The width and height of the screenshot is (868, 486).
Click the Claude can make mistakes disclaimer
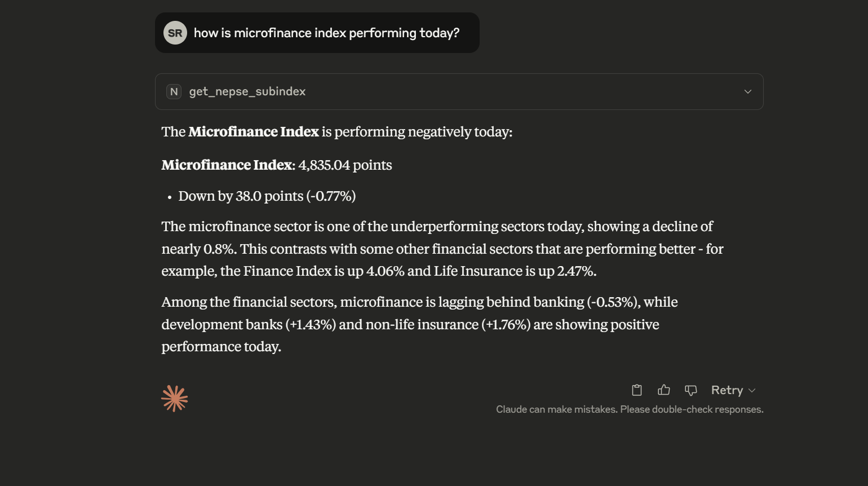(629, 409)
